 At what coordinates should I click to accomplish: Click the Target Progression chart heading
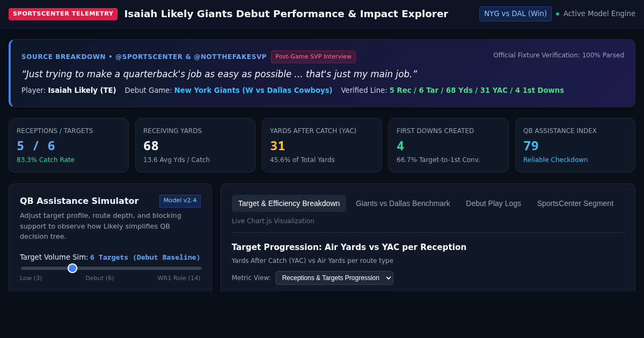(x=349, y=247)
